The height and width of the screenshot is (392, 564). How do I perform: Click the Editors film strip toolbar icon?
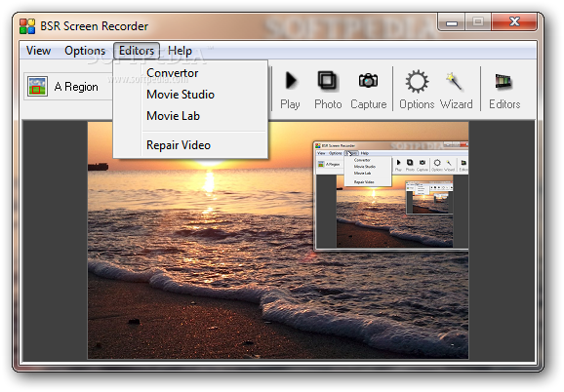click(x=504, y=81)
